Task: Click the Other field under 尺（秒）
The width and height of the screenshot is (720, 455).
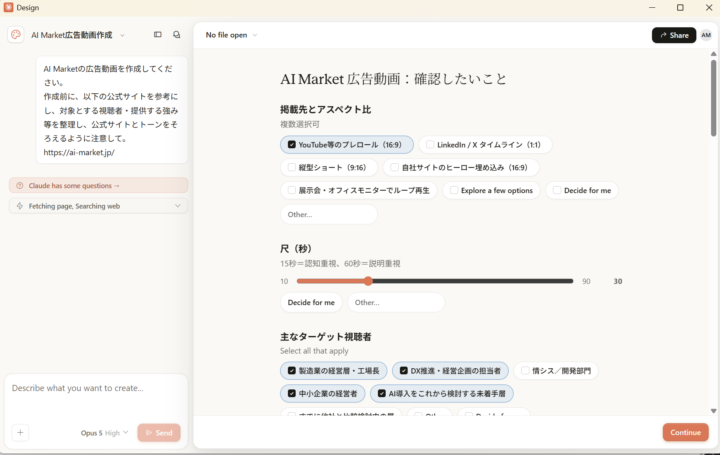Action: pyautogui.click(x=396, y=303)
